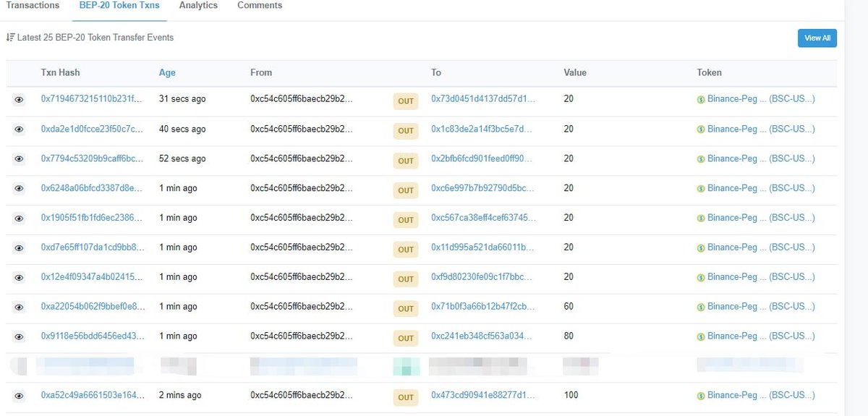Open the Transactions tab
This screenshot has width=868, height=416.
[x=33, y=6]
